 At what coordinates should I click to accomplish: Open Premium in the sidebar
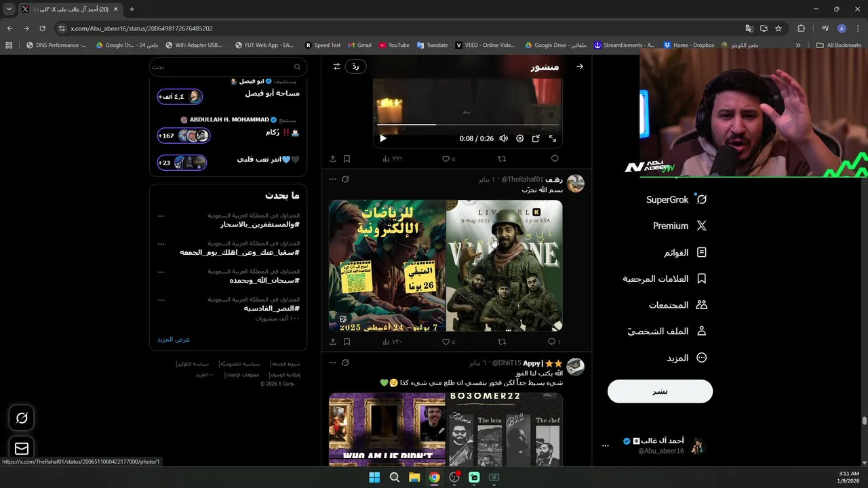click(x=679, y=226)
